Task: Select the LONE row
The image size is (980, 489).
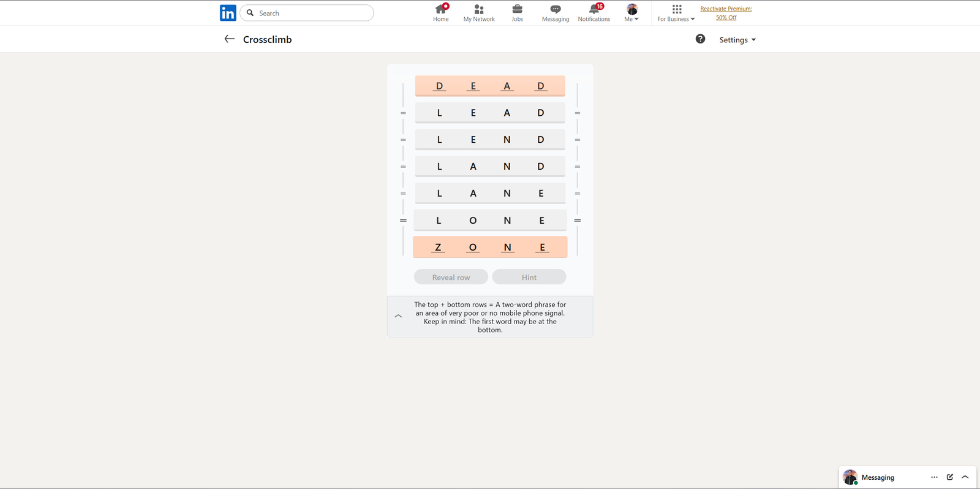Action: [490, 221]
